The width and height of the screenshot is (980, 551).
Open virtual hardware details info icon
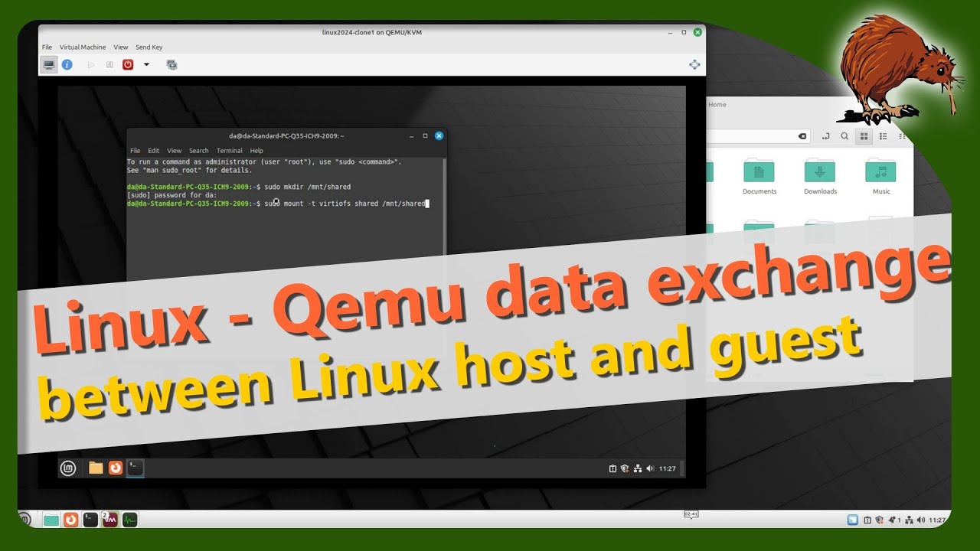coord(67,65)
